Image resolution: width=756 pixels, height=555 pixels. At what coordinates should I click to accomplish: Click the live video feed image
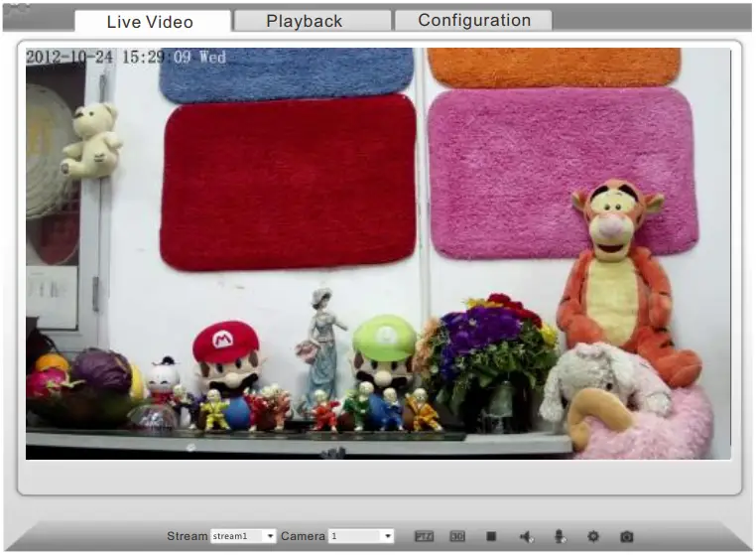[x=378, y=253]
